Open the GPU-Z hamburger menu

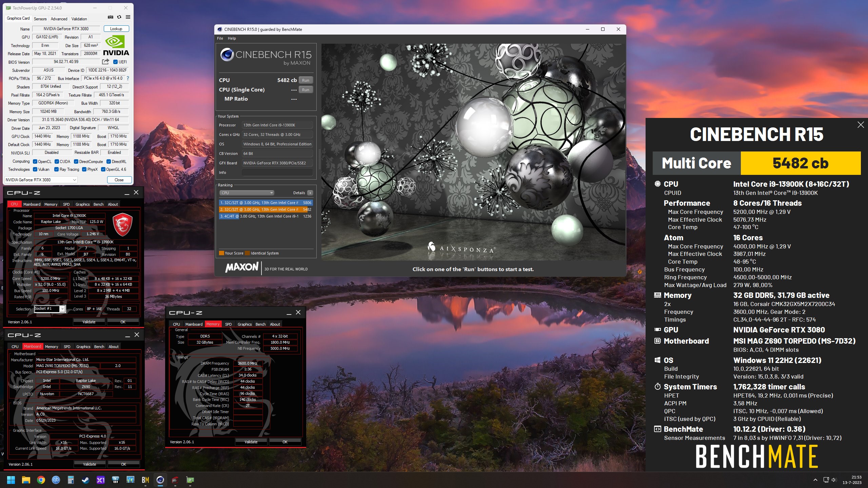point(128,17)
